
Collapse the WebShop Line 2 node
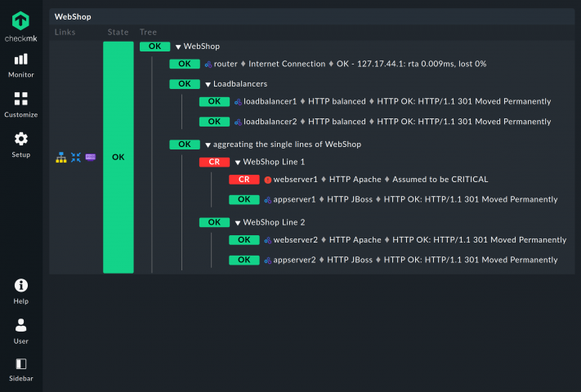click(x=237, y=222)
